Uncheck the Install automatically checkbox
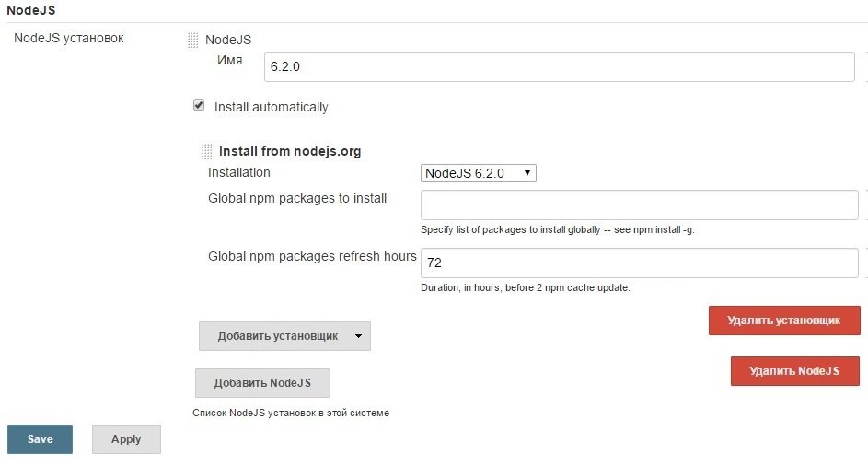This screenshot has height=467, width=868. [x=199, y=105]
